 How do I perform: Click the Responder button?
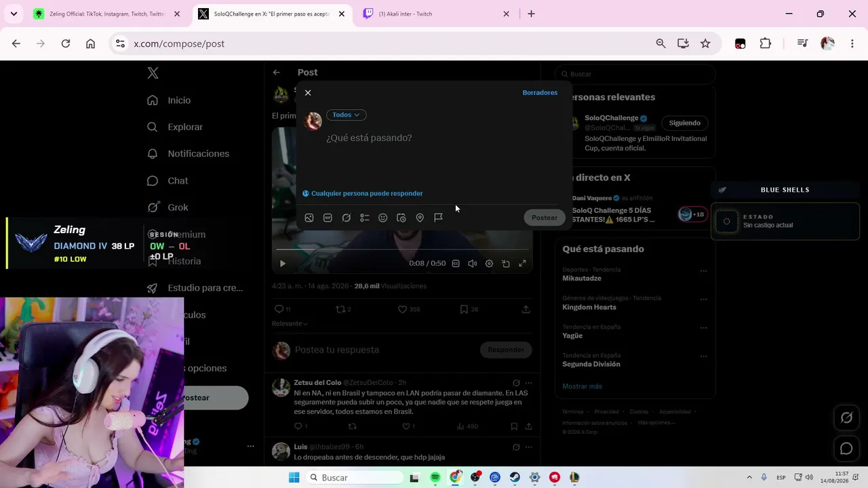pos(506,350)
